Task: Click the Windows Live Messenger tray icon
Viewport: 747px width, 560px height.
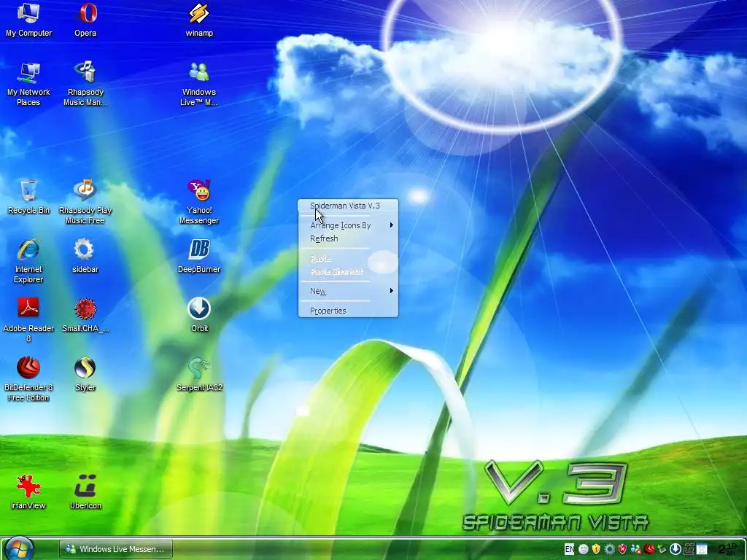Action: (636, 549)
